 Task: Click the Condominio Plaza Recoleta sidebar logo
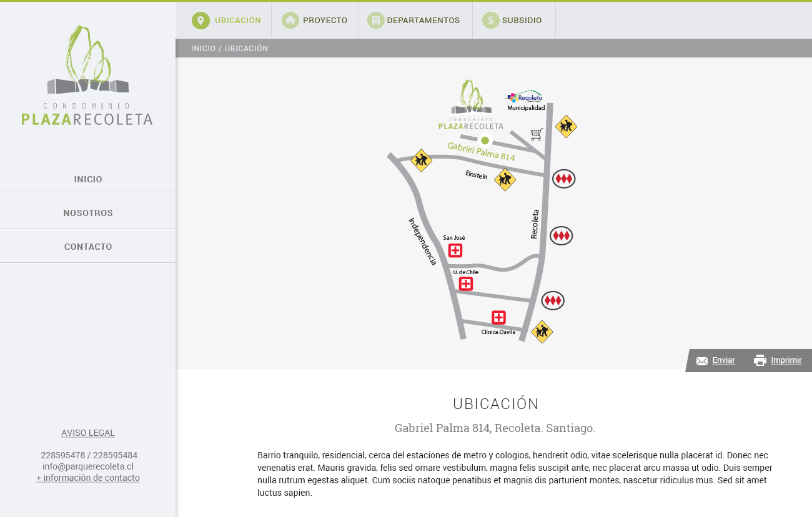87,76
